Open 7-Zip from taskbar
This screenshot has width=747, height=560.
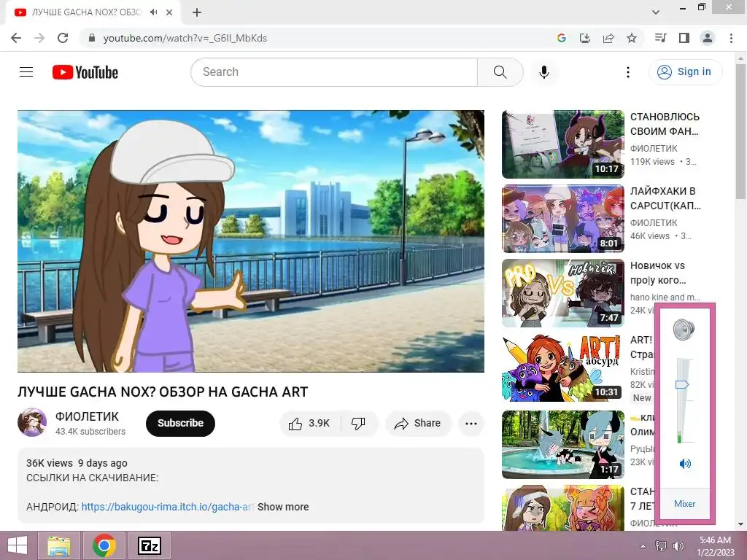pos(149,545)
